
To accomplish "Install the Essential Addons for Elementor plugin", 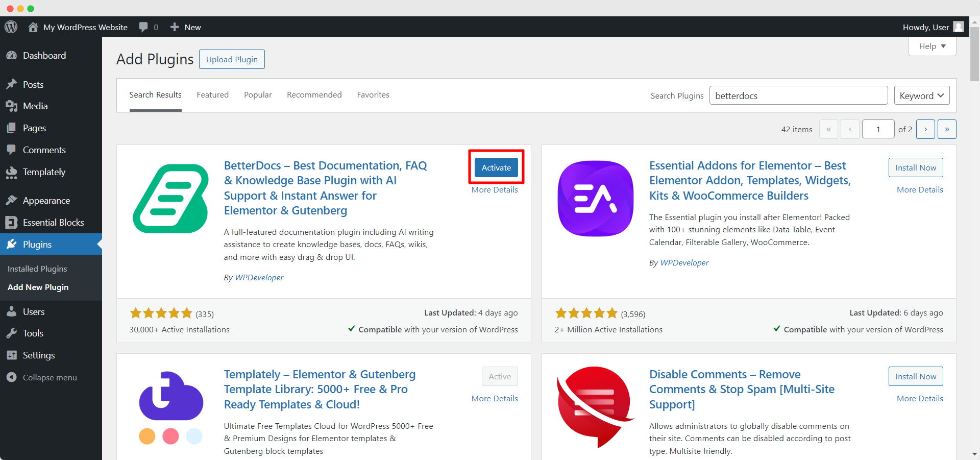I will click(915, 167).
